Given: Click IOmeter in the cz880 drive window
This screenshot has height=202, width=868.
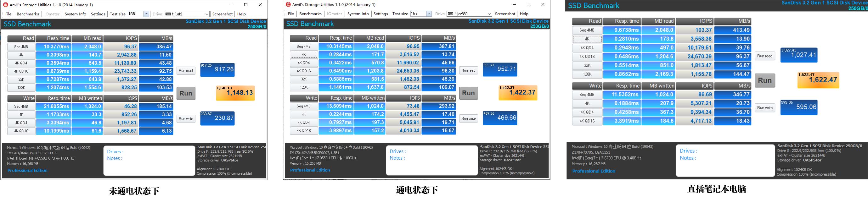Looking at the screenshot, I should tap(335, 14).
